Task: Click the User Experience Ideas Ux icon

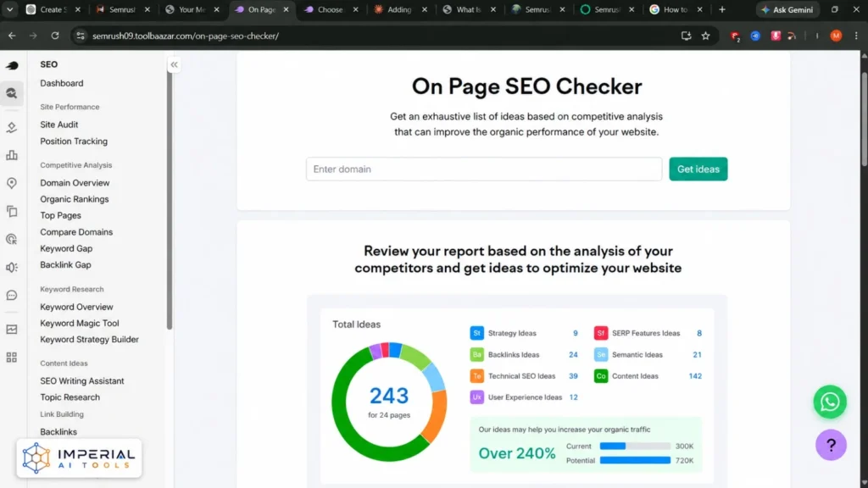Action: 476,397
